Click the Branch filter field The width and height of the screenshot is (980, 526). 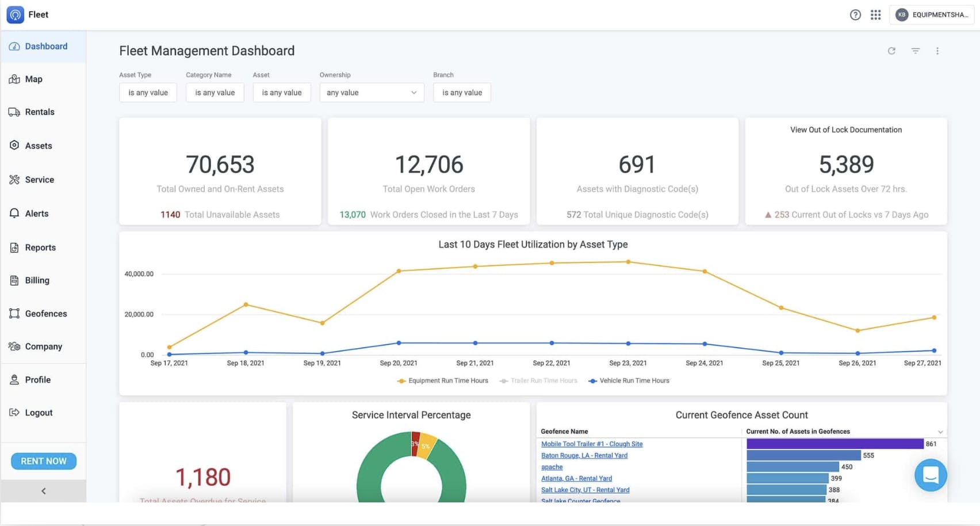(x=462, y=93)
